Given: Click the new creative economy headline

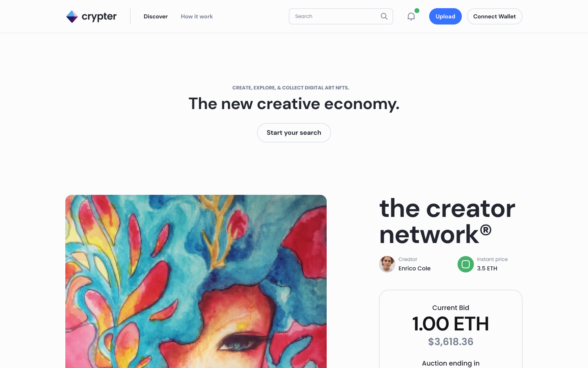Looking at the screenshot, I should (294, 104).
